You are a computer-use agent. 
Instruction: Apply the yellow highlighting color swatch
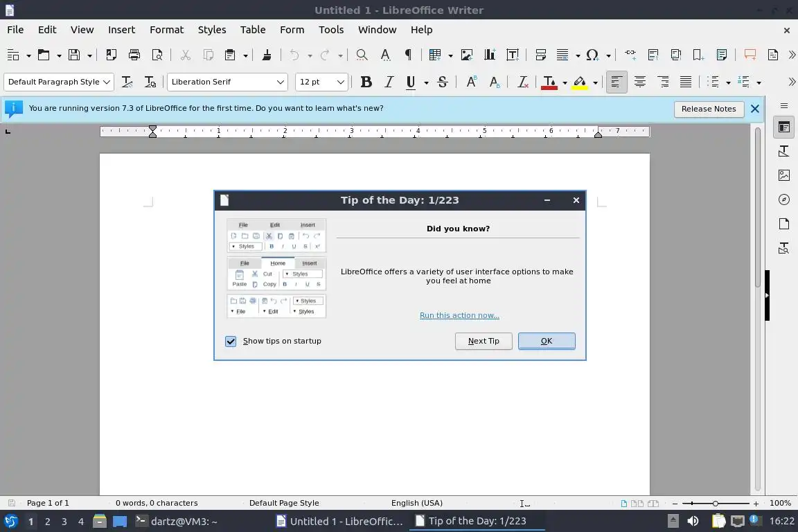[x=580, y=82]
